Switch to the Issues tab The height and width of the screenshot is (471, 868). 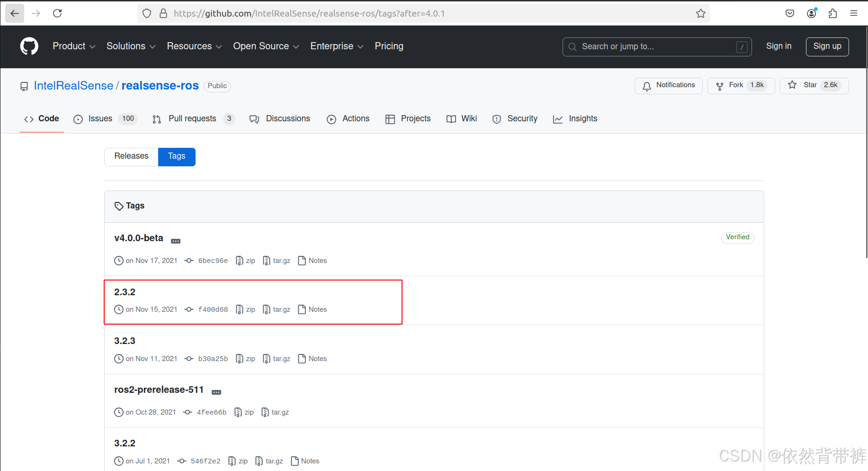point(105,119)
